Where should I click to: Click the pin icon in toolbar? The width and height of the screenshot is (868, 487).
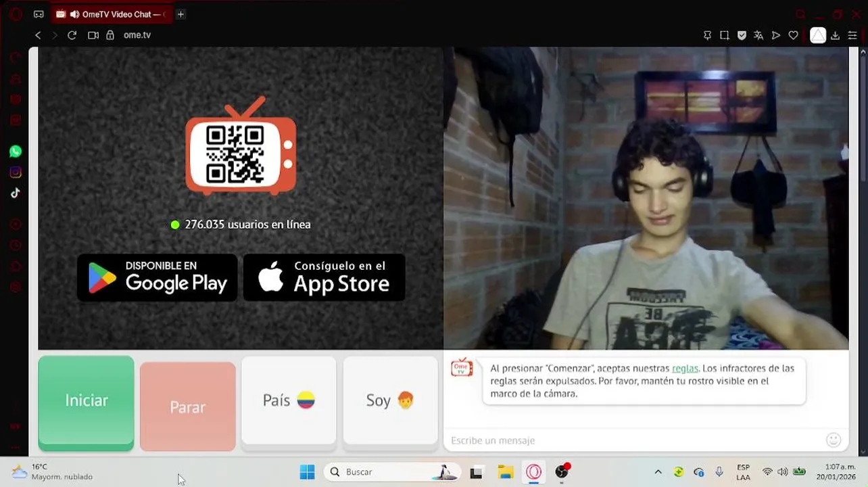coord(707,35)
